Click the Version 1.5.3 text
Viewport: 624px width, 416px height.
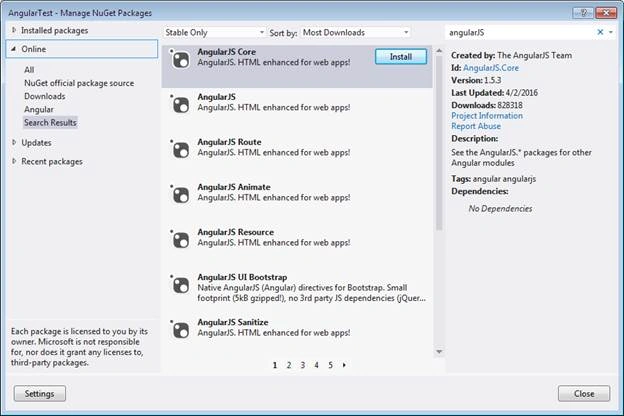point(476,80)
